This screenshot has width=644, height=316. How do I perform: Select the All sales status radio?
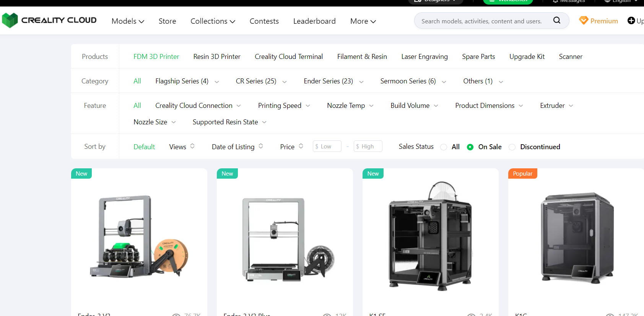444,147
